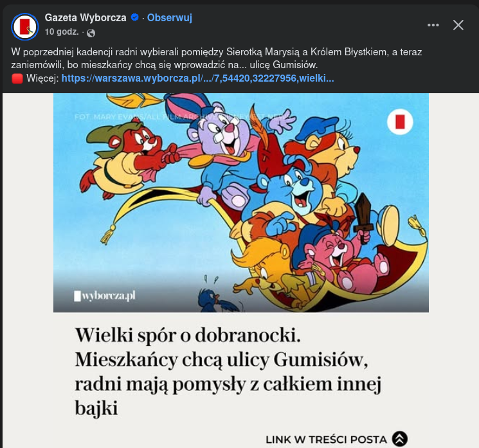Screen dimensions: 479x448
Task: Click the photo credit text on image
Action: coord(180,116)
